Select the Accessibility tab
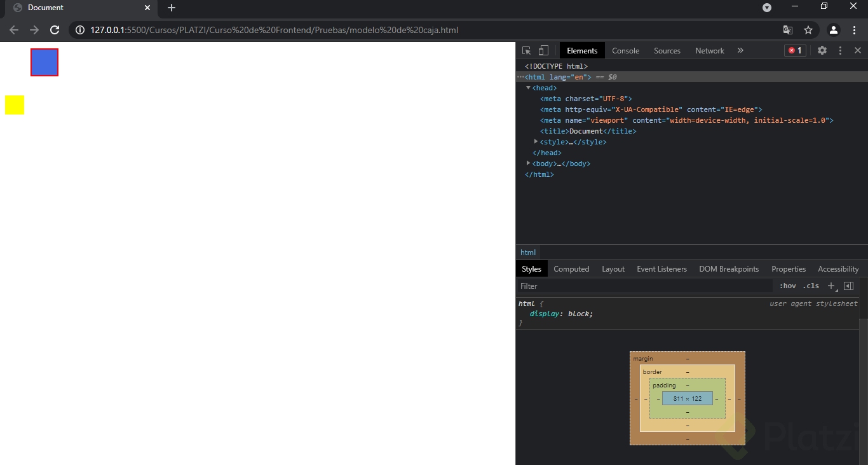868x465 pixels. pyautogui.click(x=838, y=268)
